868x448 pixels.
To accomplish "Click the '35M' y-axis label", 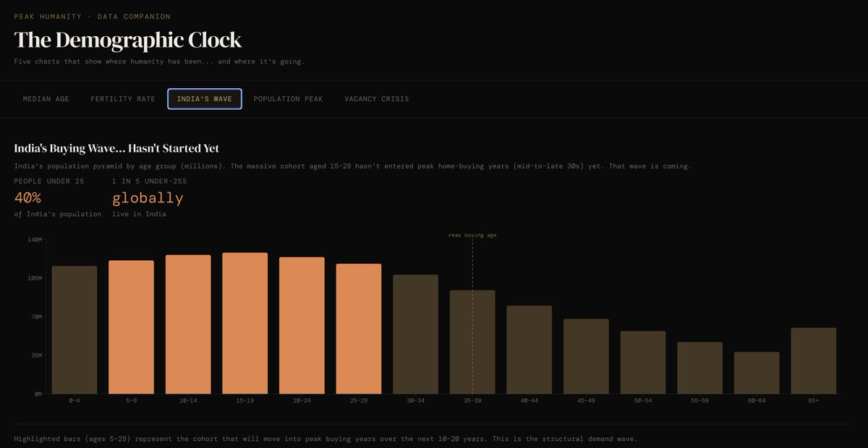I will pos(37,356).
